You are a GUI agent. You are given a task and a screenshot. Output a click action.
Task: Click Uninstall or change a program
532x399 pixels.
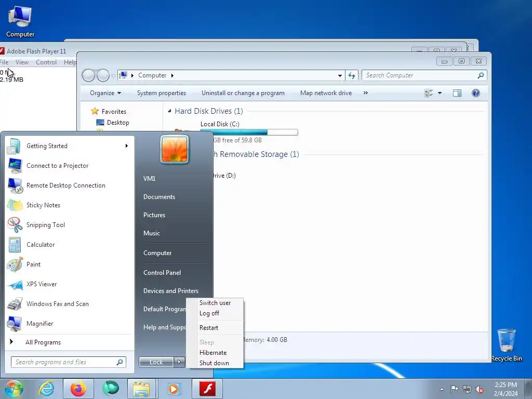243,93
